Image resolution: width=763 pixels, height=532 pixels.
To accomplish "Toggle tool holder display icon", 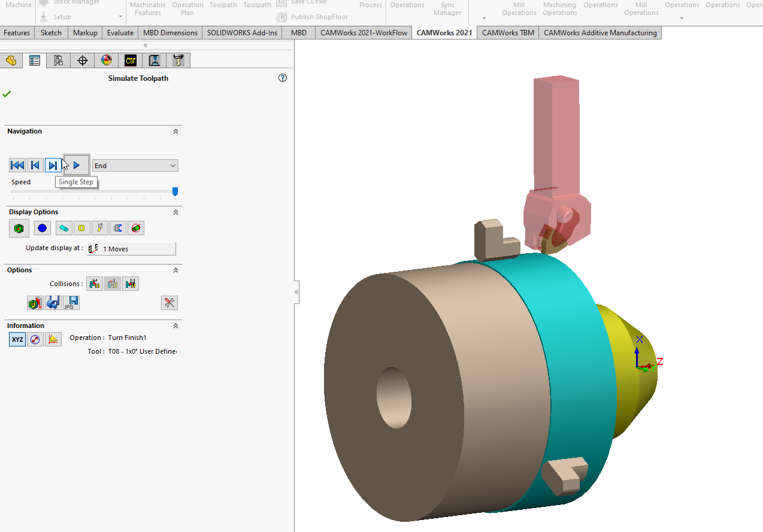I will click(100, 228).
